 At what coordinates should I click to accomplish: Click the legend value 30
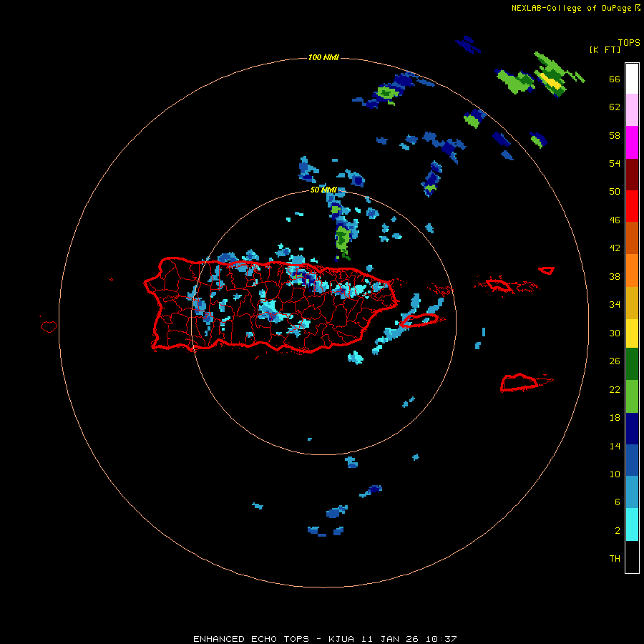pos(615,333)
